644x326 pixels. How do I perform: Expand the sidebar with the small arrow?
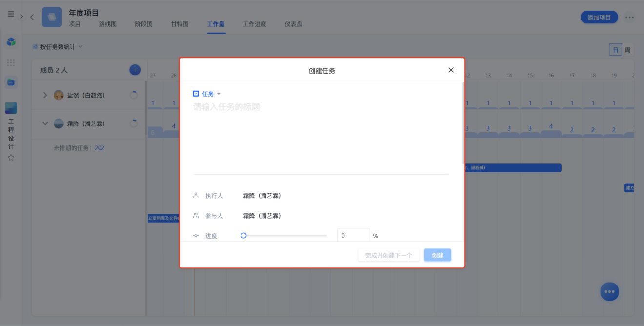tap(21, 17)
